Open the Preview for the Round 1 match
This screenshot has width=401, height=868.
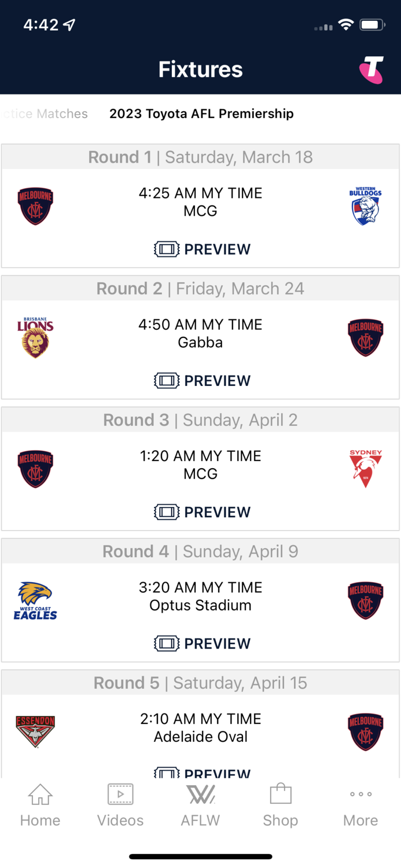click(x=201, y=249)
